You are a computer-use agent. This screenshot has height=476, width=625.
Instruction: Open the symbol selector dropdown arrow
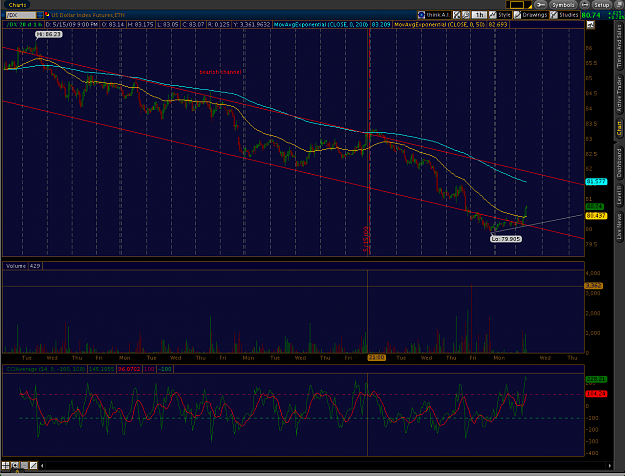pos(40,15)
